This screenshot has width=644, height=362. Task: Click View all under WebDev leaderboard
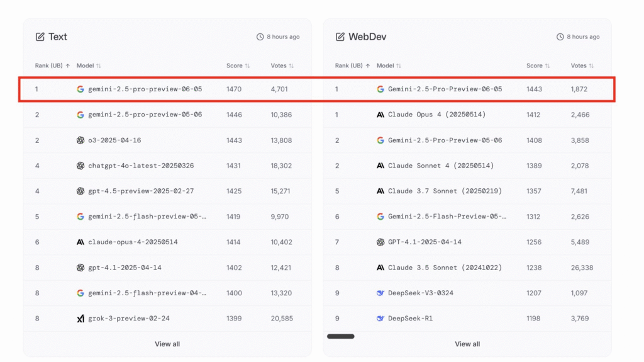click(467, 344)
